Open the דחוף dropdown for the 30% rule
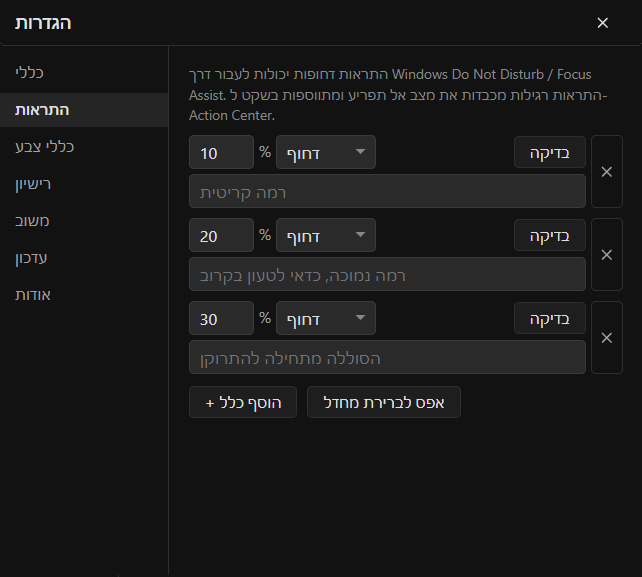Viewport: 642px width, 577px height. pyautogui.click(x=326, y=318)
